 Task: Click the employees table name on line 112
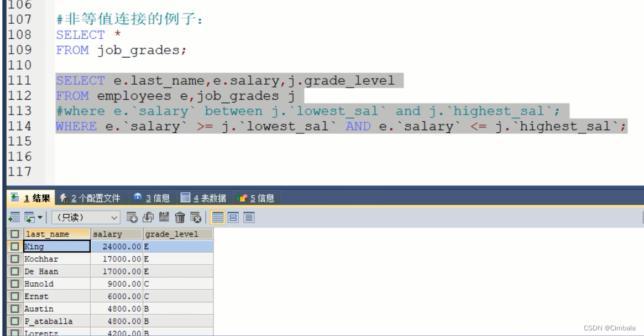[x=134, y=96]
